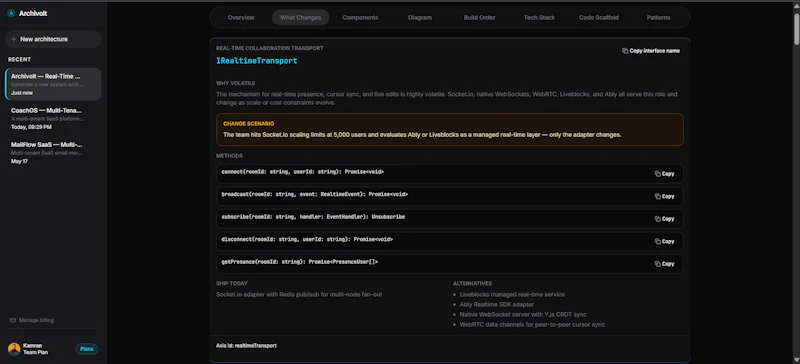Click the disconnect(roomId, userId) method row
Screen dimensions: 800x364
449,241
